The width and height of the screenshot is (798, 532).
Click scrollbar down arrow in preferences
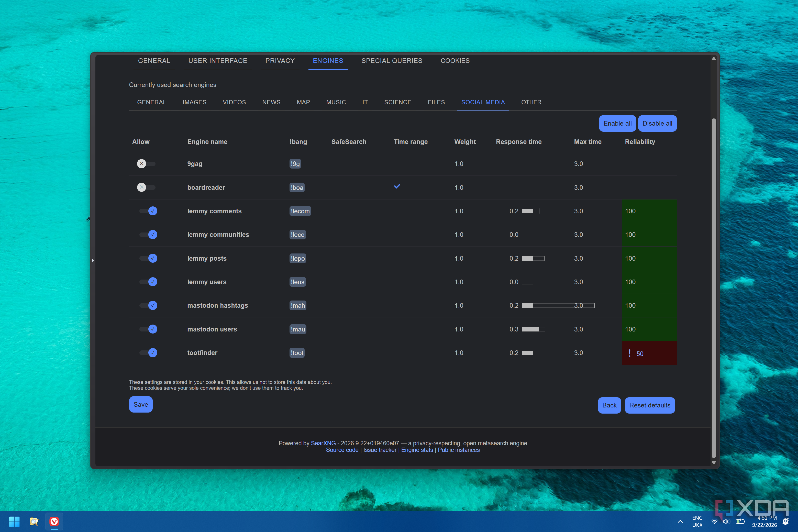(714, 463)
